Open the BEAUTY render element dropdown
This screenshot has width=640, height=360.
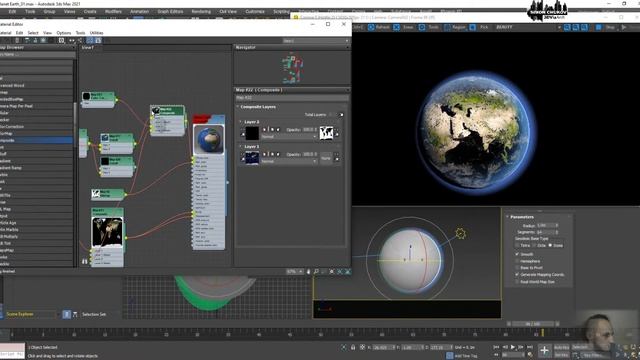[x=528, y=27]
